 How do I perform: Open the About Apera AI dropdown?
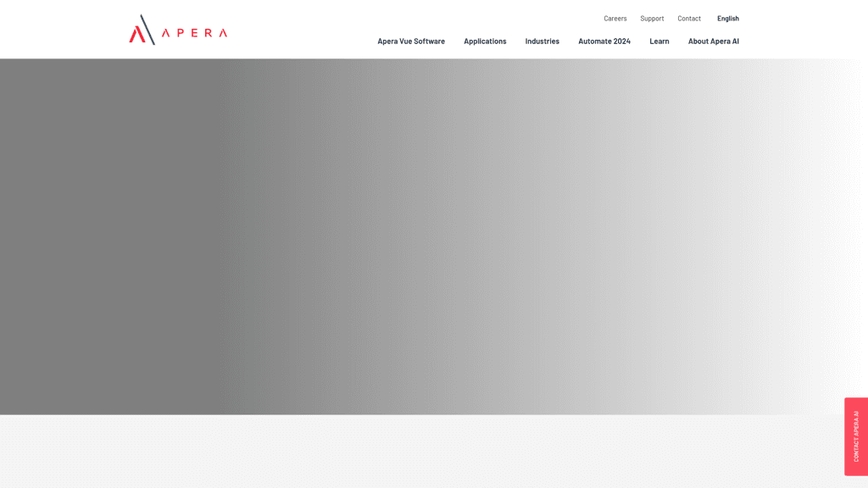(x=712, y=41)
